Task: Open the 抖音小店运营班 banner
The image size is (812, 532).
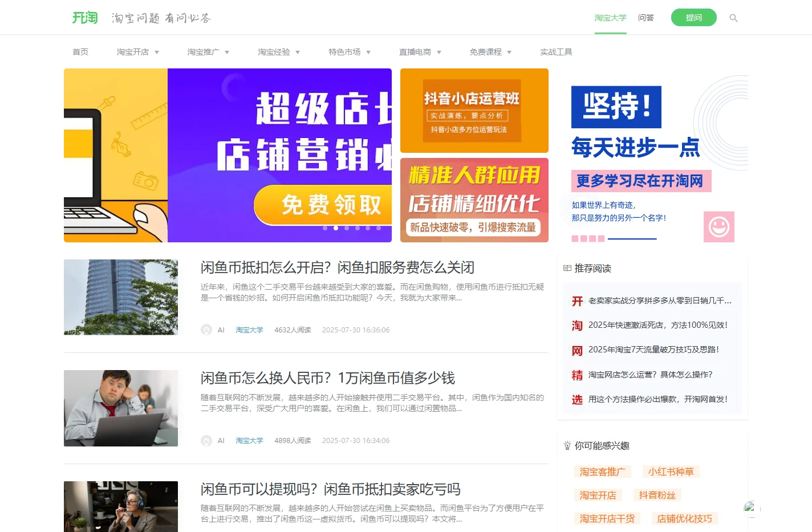Action: pyautogui.click(x=474, y=111)
